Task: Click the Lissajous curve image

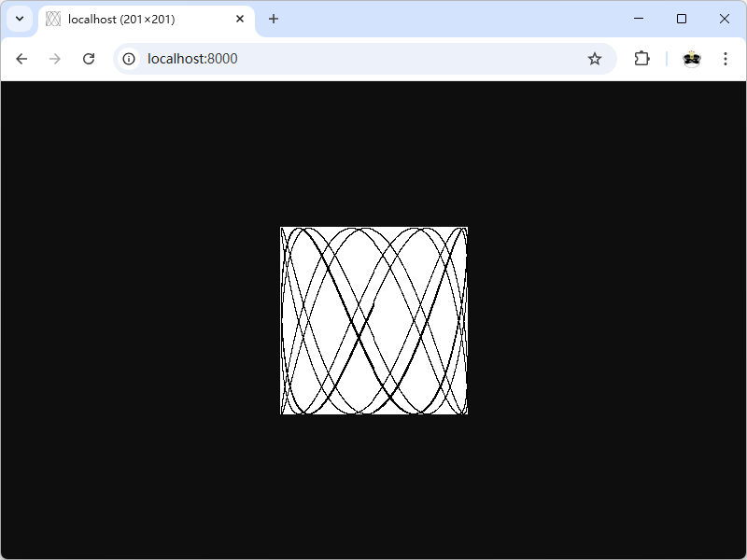Action: (x=373, y=320)
